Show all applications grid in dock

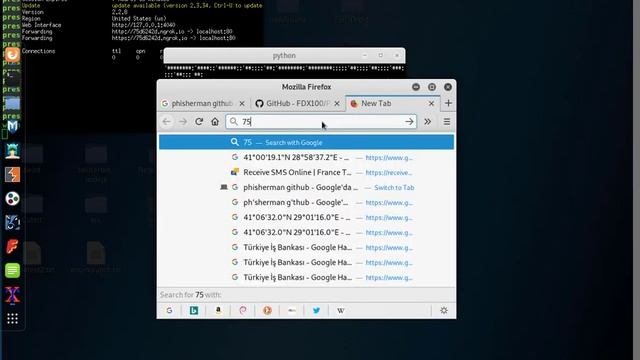(x=12, y=319)
